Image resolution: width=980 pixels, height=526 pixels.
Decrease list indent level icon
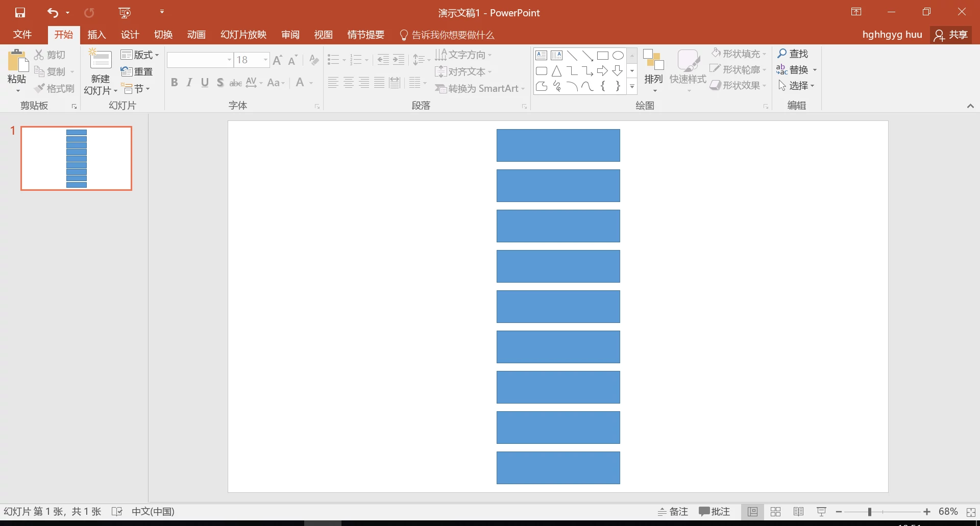pyautogui.click(x=383, y=60)
